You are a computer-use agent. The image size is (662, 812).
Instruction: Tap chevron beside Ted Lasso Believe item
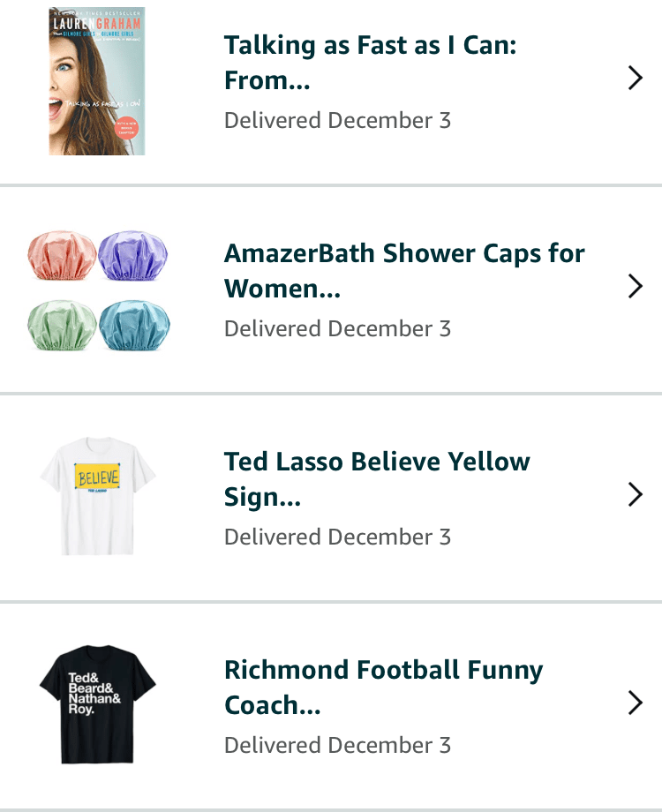point(635,495)
